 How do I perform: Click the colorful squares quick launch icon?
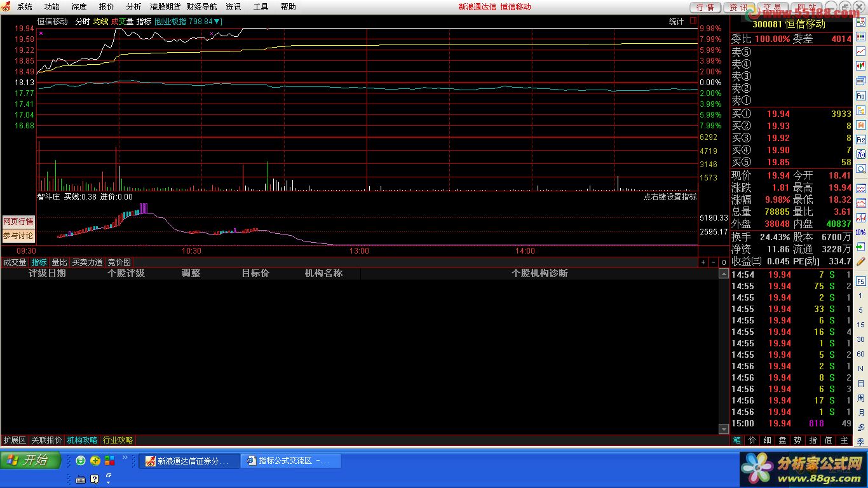(110, 461)
